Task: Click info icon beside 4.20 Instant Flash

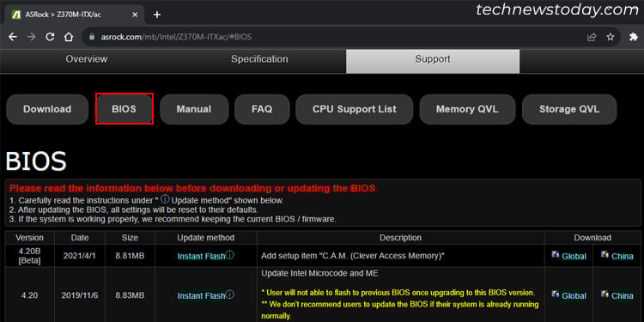Action: point(230,295)
